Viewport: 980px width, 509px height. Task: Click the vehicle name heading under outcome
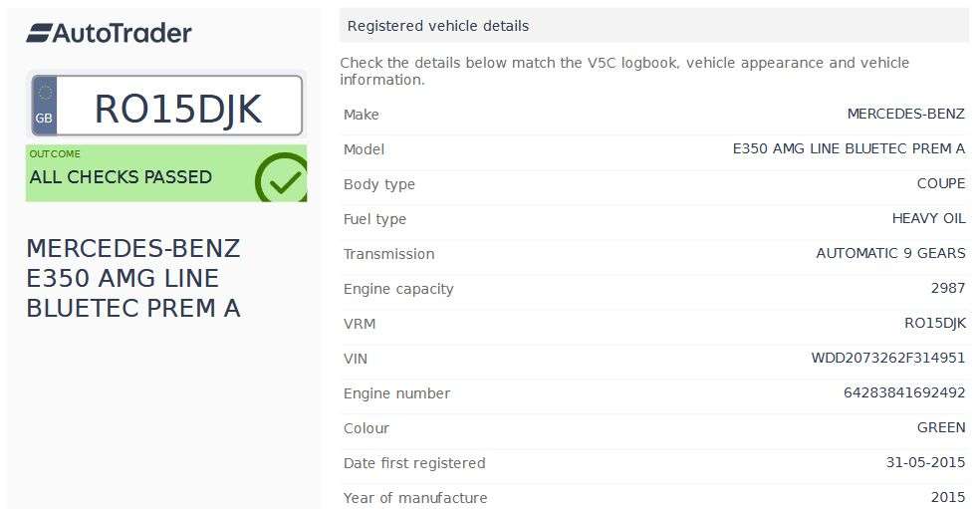pos(133,278)
